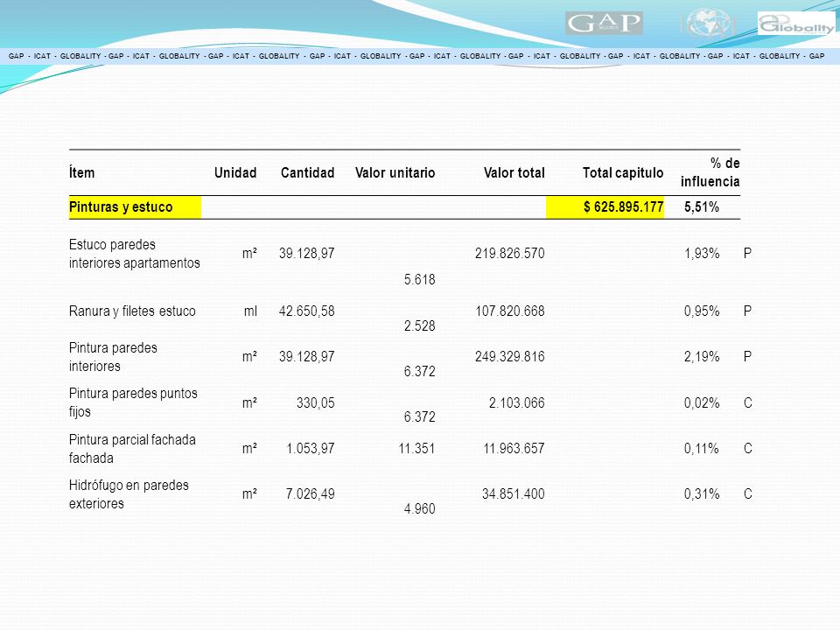
Task: Click unit value 11.351
Action: [x=416, y=448]
